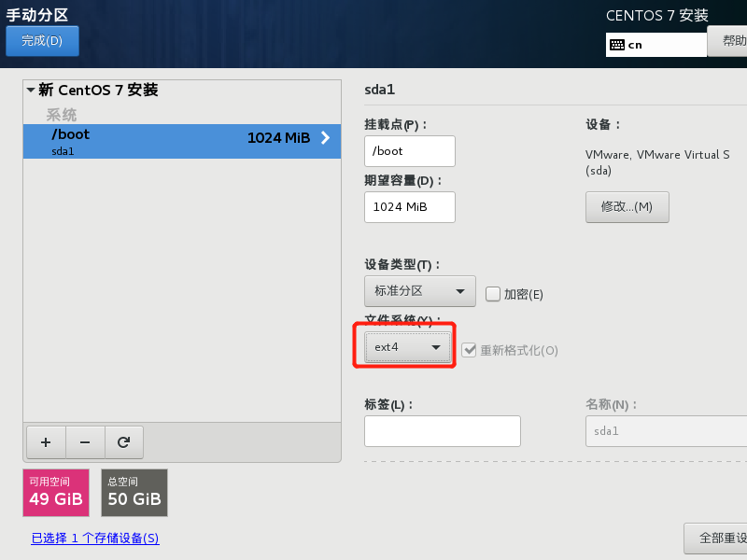
Task: Click the 挂载点 mount point field containing /boot
Action: (409, 151)
